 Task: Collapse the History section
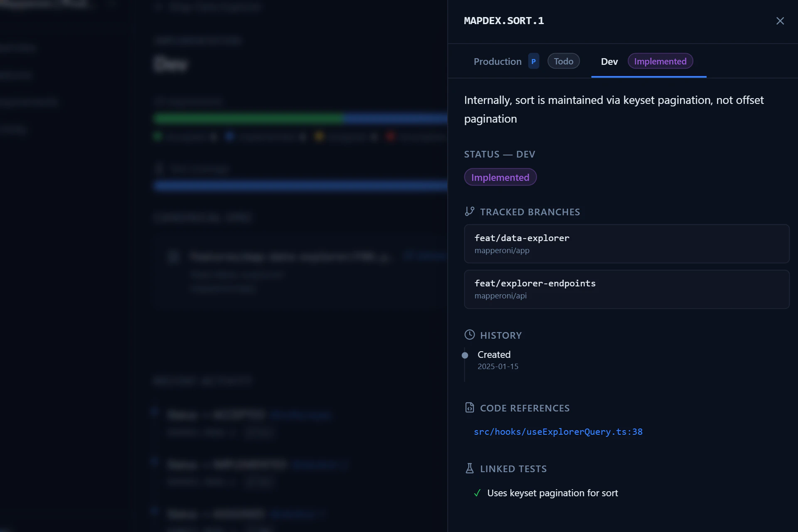tap(500, 335)
